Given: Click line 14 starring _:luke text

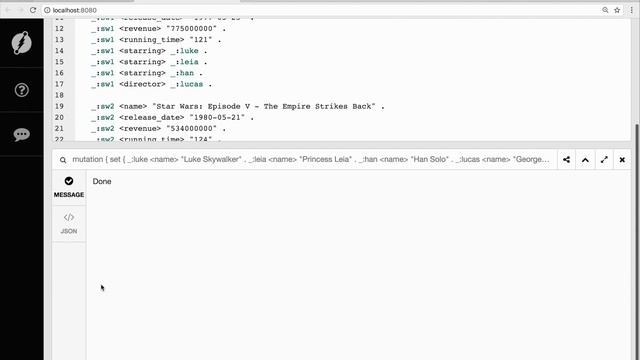Looking at the screenshot, I should click(149, 51).
